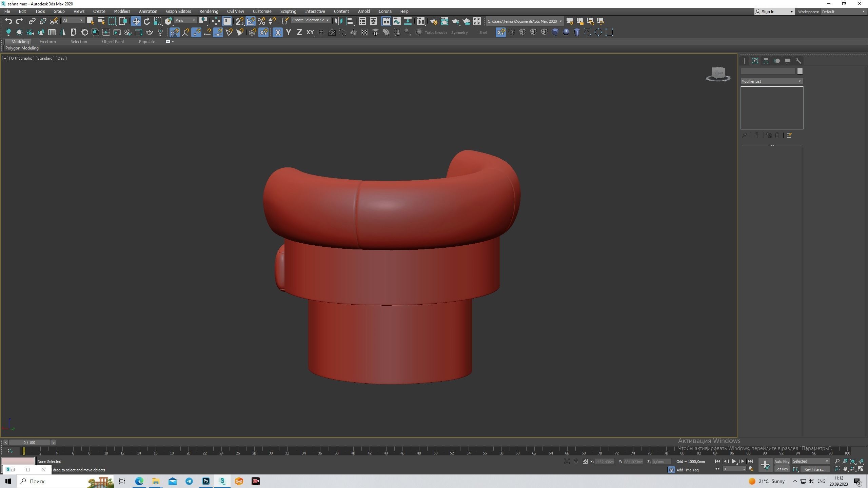Click the blue sphere primitive icon

tap(566, 32)
